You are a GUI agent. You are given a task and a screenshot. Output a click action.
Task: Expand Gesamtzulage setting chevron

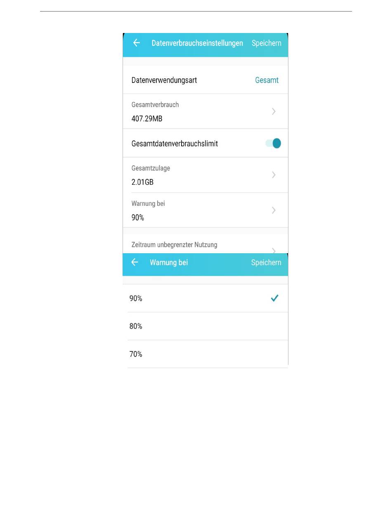pos(274,175)
